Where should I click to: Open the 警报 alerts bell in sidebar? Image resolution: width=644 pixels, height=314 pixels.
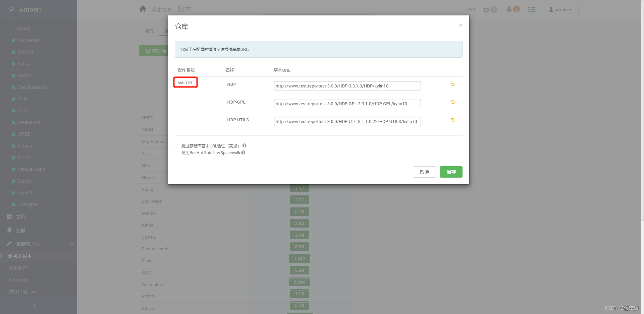point(9,230)
